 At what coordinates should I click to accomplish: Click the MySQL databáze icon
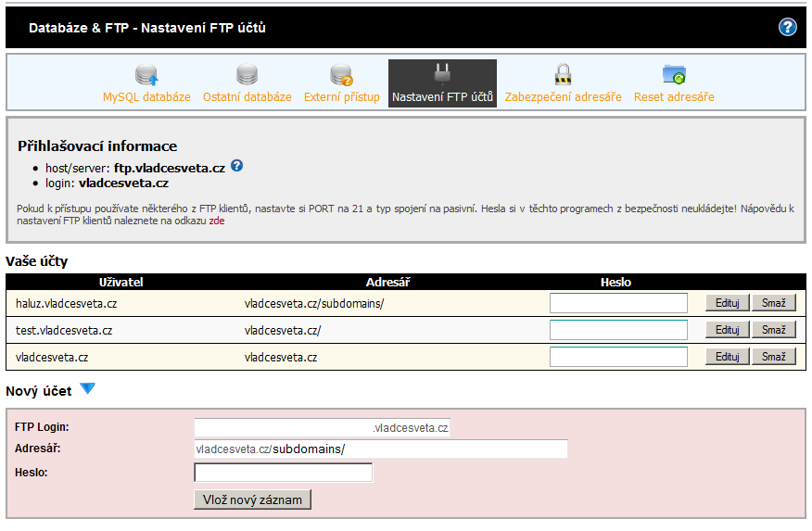[146, 75]
